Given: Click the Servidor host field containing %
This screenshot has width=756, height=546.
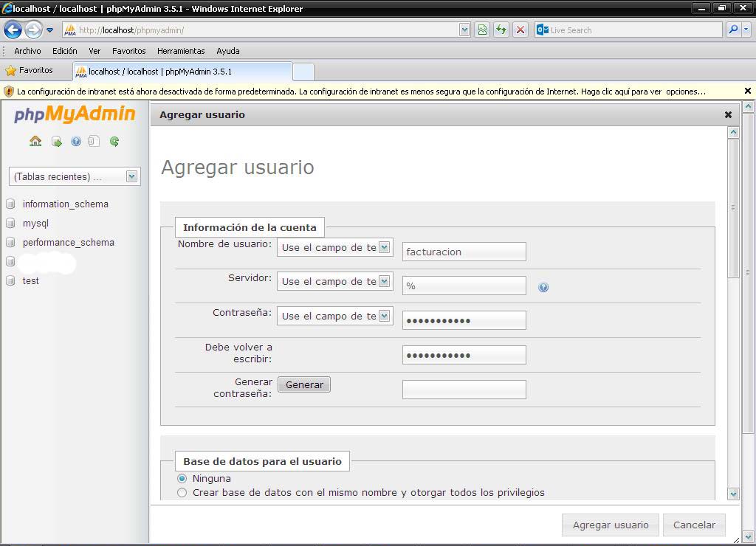Looking at the screenshot, I should [x=464, y=286].
